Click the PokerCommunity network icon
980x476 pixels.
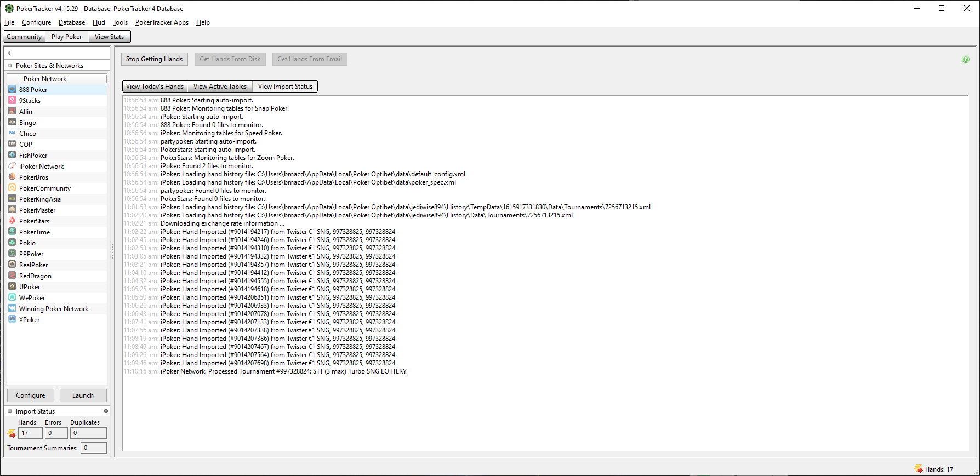pos(12,188)
